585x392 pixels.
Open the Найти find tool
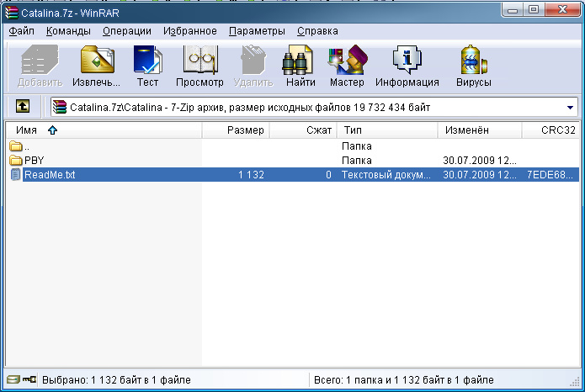coord(300,66)
